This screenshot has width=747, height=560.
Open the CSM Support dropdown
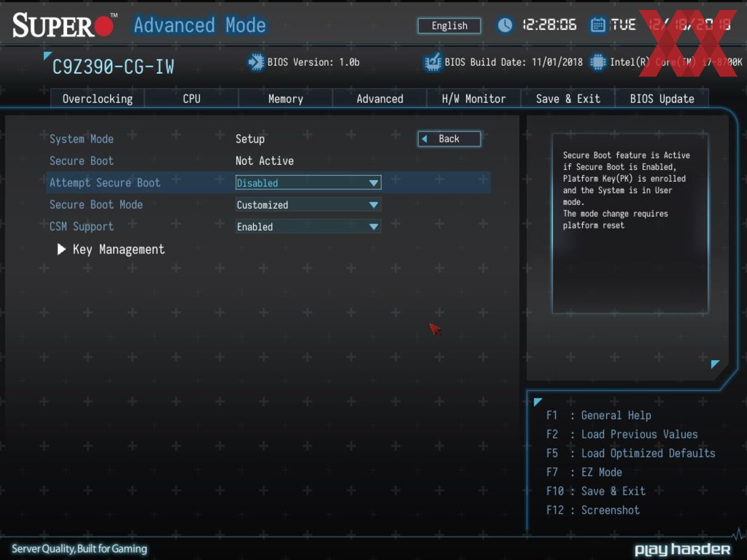click(308, 227)
